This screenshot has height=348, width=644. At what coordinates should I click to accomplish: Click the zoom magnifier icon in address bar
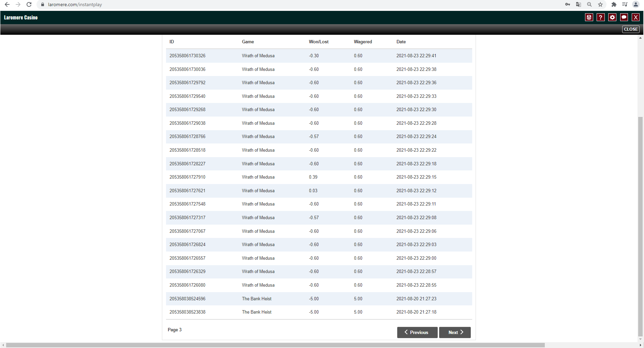[589, 4]
